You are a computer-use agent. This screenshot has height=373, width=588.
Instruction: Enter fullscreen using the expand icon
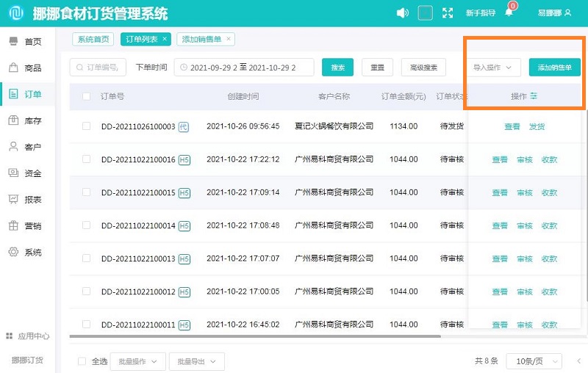(448, 12)
